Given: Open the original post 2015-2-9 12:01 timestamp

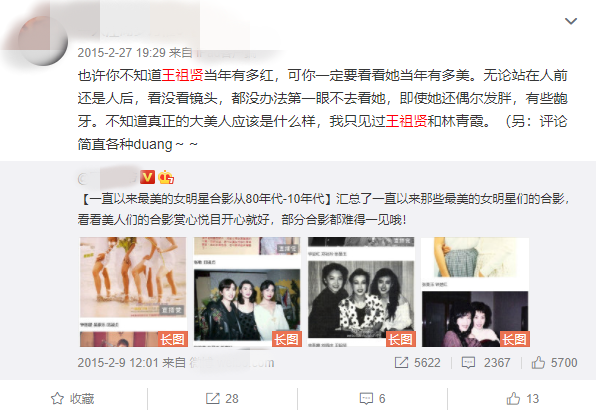Looking at the screenshot, I should point(118,363).
